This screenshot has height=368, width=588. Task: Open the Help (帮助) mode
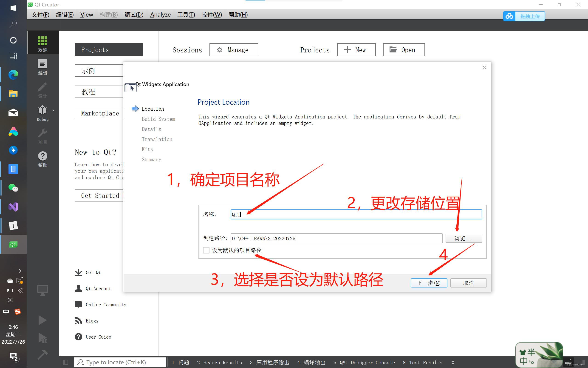(x=42, y=159)
